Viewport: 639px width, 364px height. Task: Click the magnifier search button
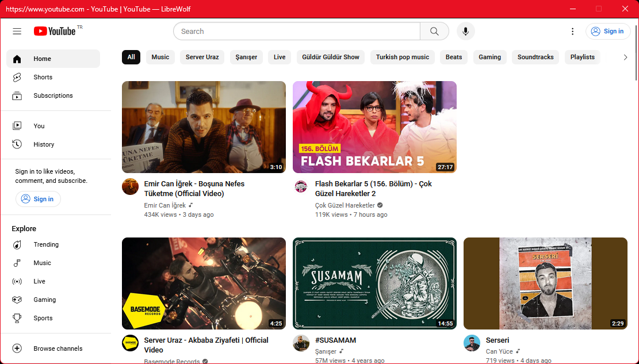[x=434, y=32]
